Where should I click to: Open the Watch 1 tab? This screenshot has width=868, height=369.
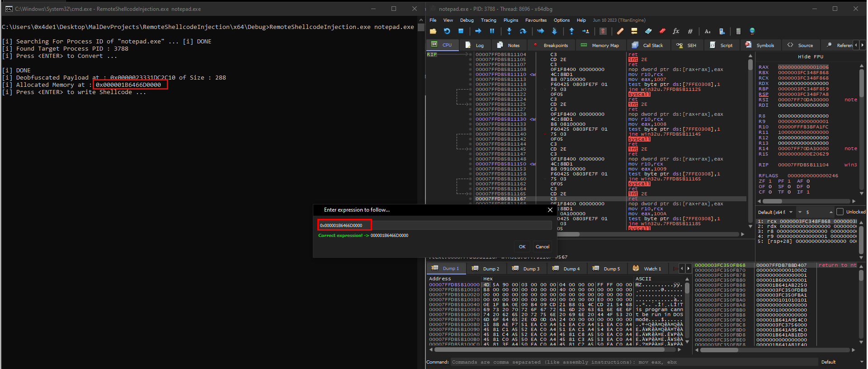(x=647, y=269)
